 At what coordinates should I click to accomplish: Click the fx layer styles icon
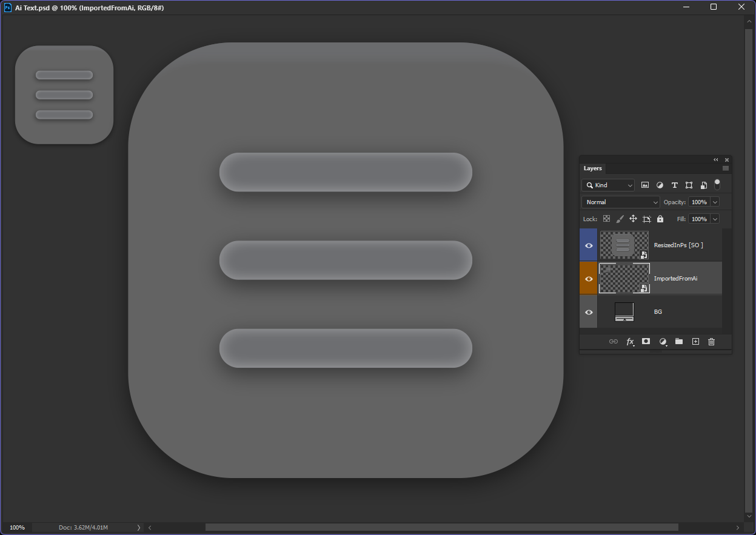coord(630,341)
